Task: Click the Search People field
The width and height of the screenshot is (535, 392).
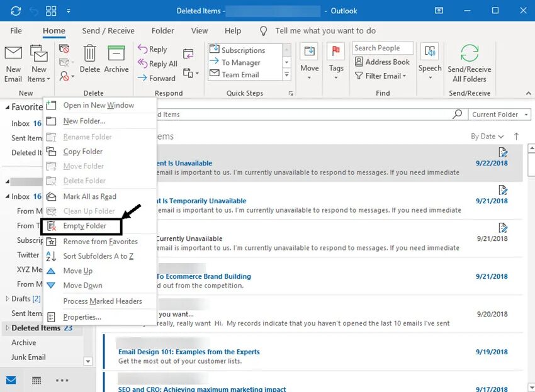Action: click(383, 48)
